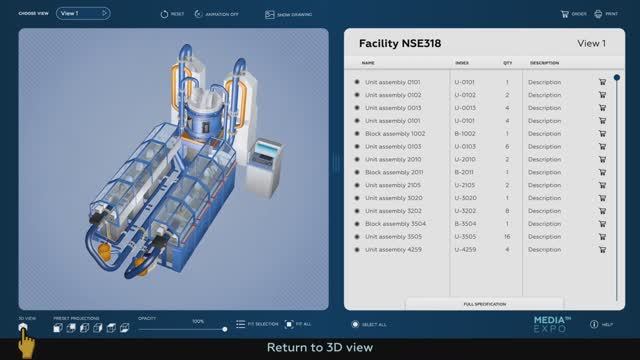This screenshot has width=640, height=360.
Task: Add Block assembly 3504 to cart
Action: [x=602, y=224]
